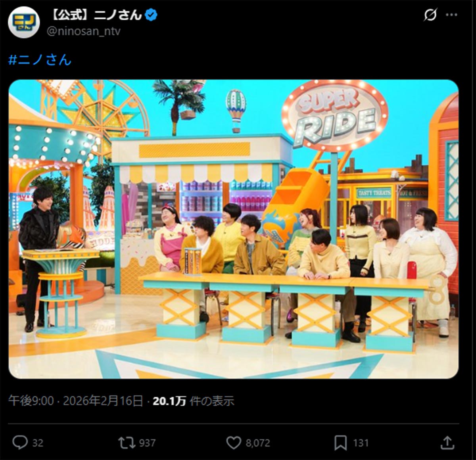Click the 32 replies count
476x460 pixels.
(x=38, y=443)
